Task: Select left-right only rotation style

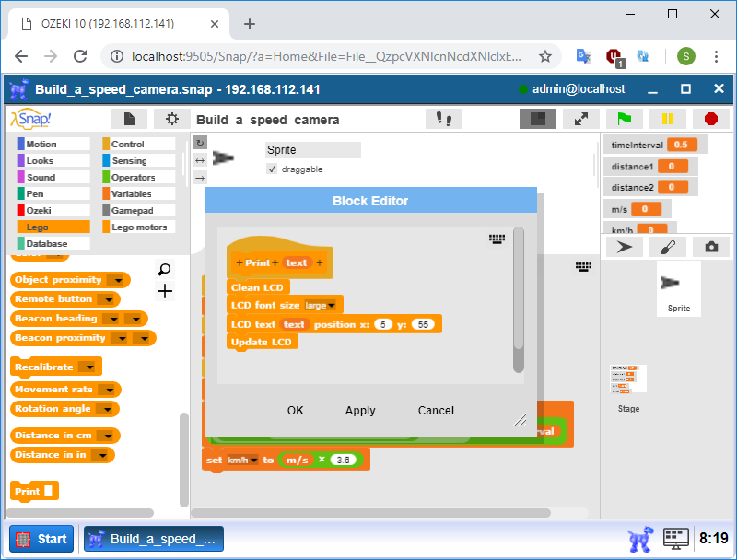Action: [200, 160]
